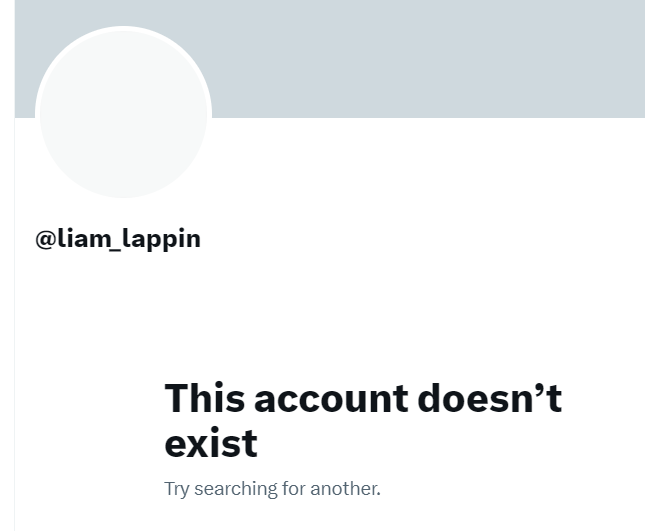Select the @liam_lappin handle text
Image resolution: width=645 pixels, height=531 pixels.
[118, 239]
